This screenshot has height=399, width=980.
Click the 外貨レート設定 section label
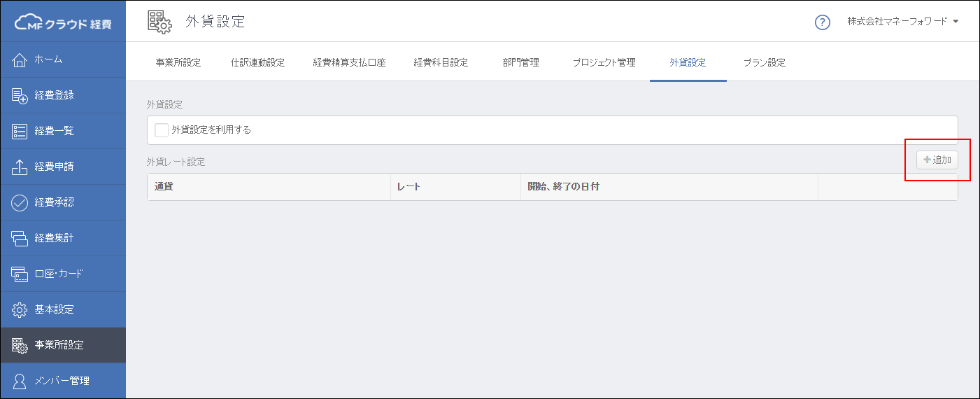pyautogui.click(x=176, y=162)
